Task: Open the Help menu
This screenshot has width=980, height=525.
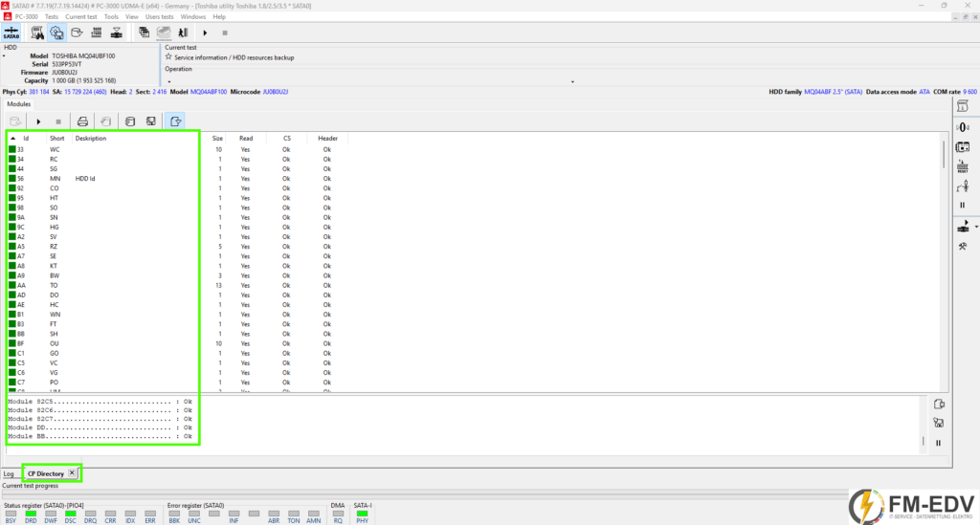Action: click(x=219, y=17)
